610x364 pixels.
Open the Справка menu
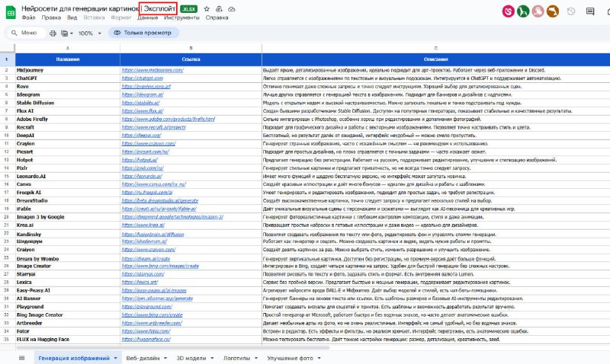(x=217, y=18)
